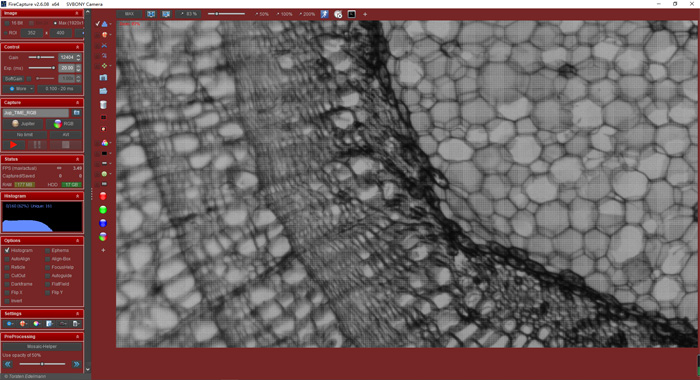Uncheck the Histogram option checkbox
This screenshot has height=380, width=700.
click(x=7, y=251)
